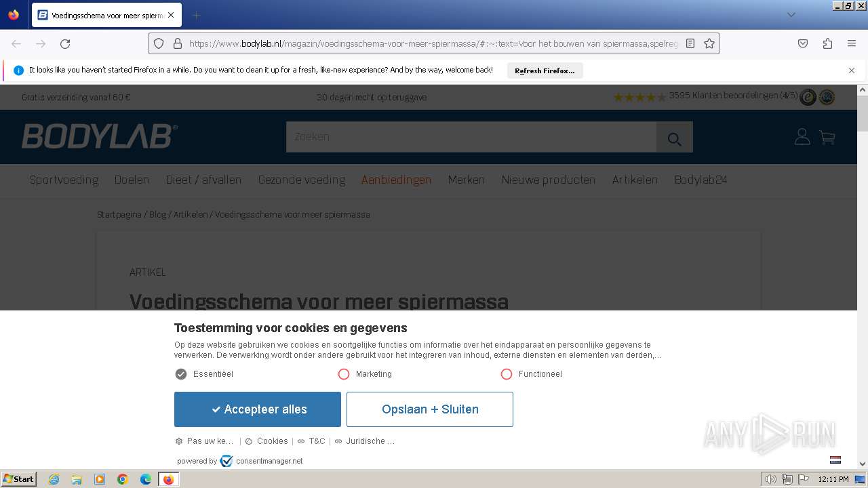This screenshot has height=488, width=868.
Task: Open the Gezonde voeding menu
Action: point(302,180)
